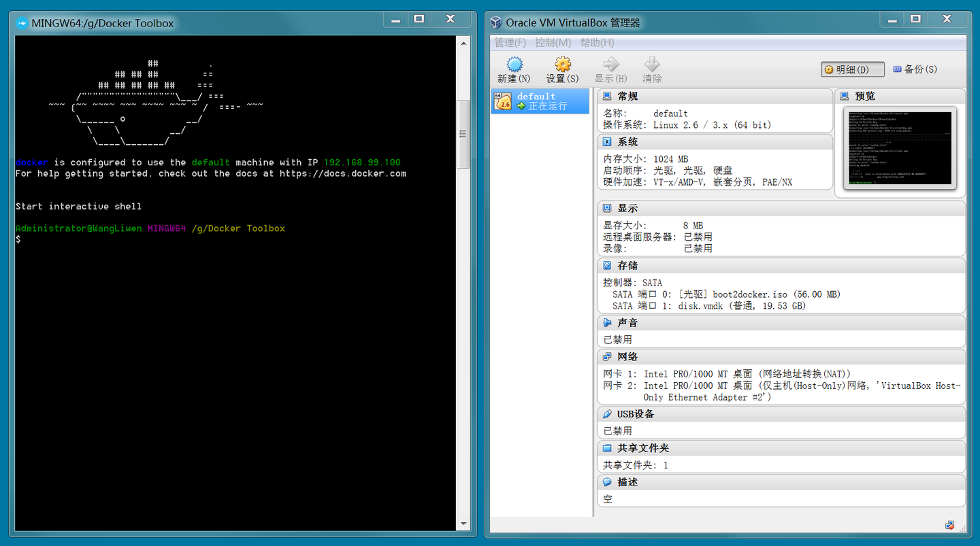Click the terminal vertical scrollbar thumb
980x546 pixels.
[x=463, y=134]
